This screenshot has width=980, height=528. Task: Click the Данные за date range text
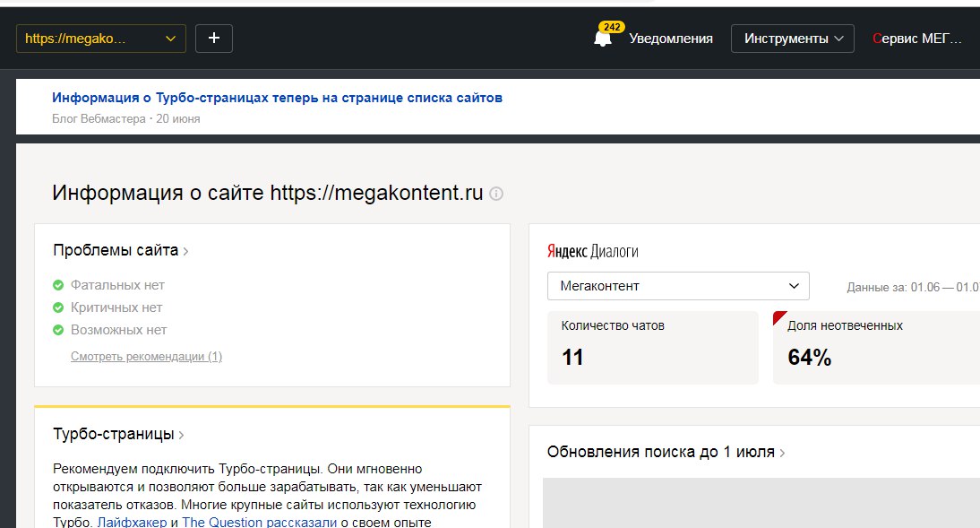(913, 287)
